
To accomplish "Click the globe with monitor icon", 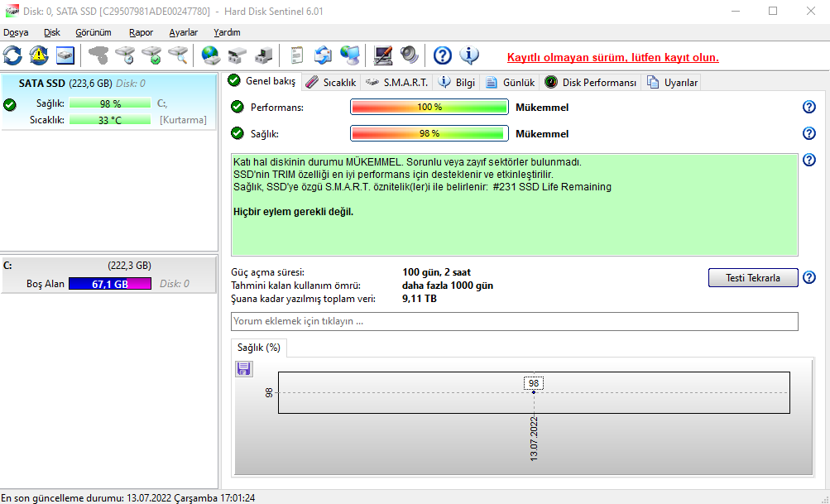I will point(350,55).
